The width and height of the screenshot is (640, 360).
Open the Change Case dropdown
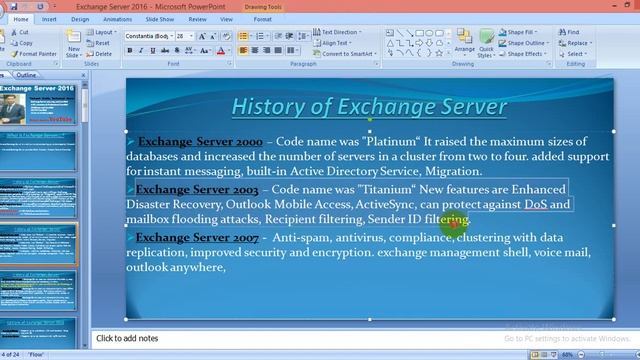pyautogui.click(x=205, y=51)
